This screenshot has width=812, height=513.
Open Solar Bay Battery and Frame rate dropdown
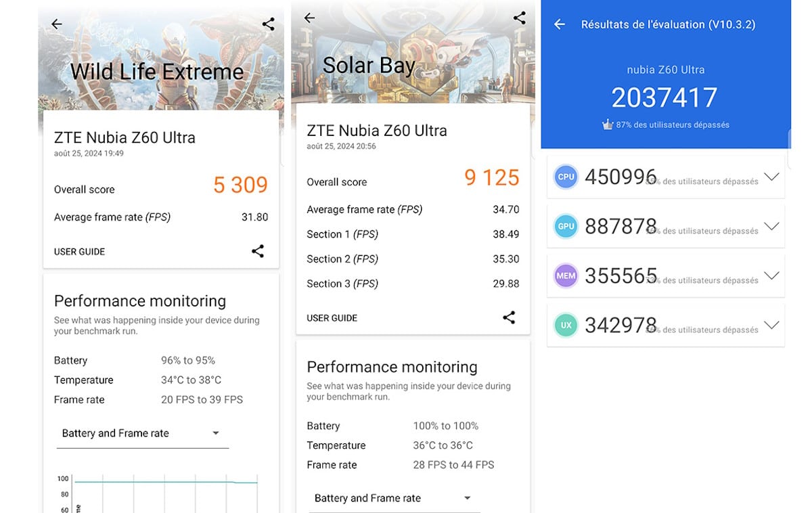394,499
